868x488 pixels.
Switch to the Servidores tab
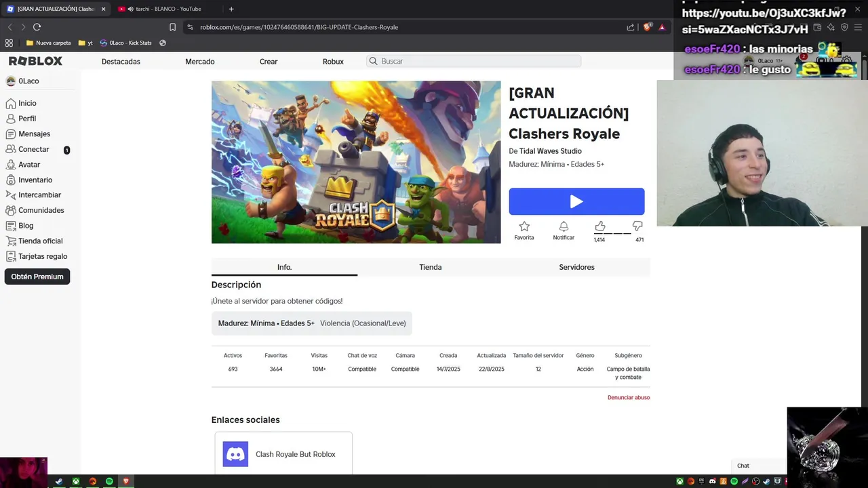tap(576, 267)
